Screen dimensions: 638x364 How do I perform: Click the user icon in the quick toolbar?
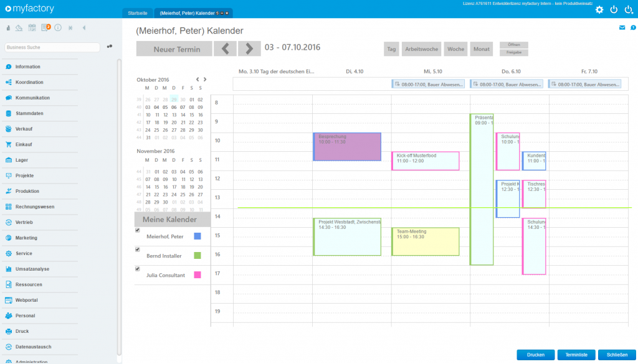click(8, 27)
